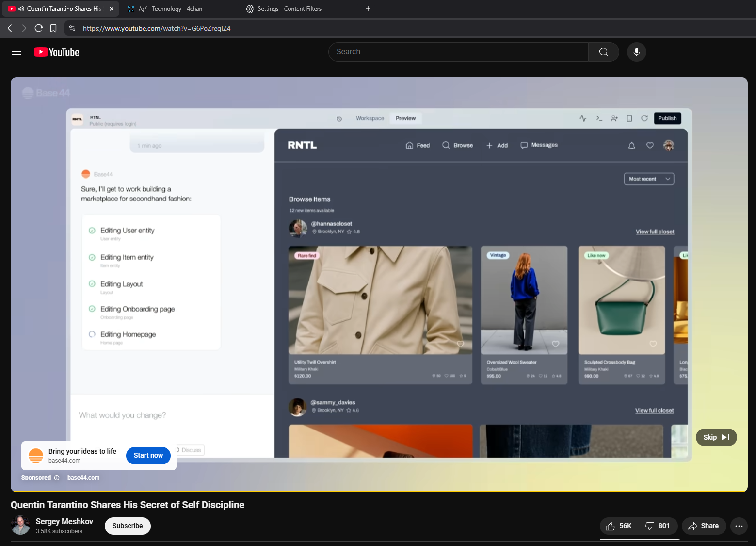
Task: Close the Quentin Tarantino YouTube tab
Action: [x=111, y=9]
